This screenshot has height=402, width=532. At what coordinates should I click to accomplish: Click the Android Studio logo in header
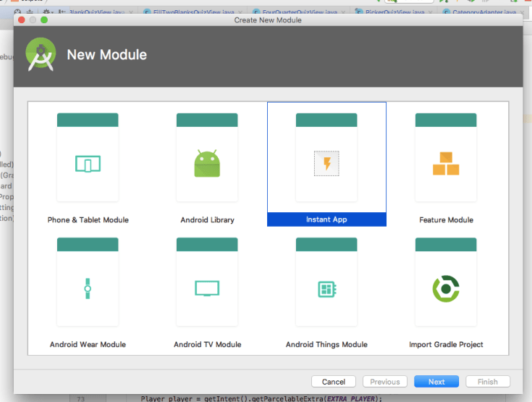pyautogui.click(x=41, y=55)
